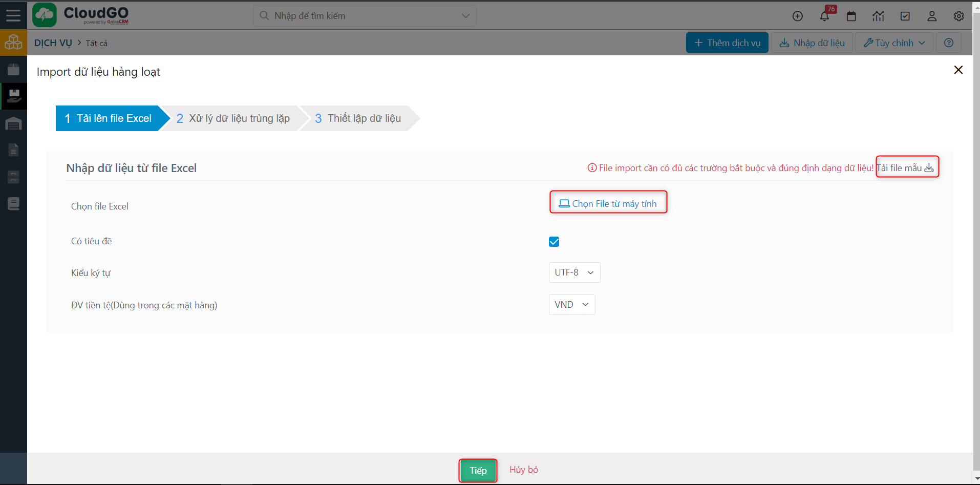The width and height of the screenshot is (980, 485).
Task: Open the settings gear icon
Action: tap(958, 16)
